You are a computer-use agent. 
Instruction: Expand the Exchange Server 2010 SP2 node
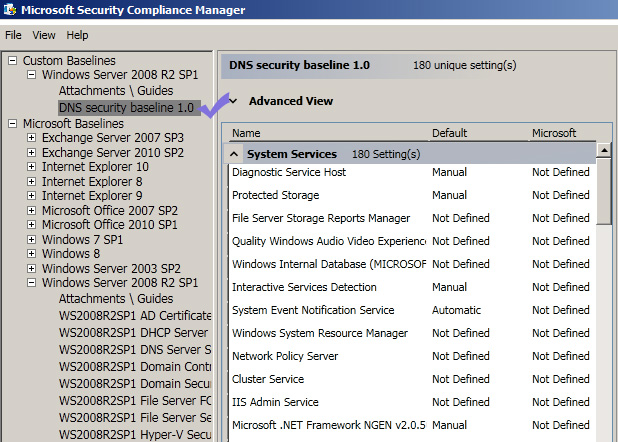point(32,153)
